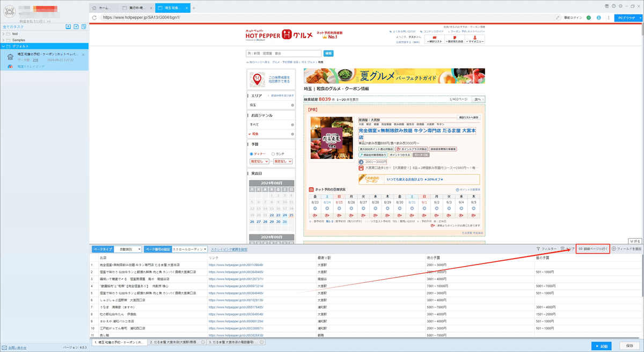644x352 pixels.
Task: Click the URL address bar field
Action: [x=327, y=18]
